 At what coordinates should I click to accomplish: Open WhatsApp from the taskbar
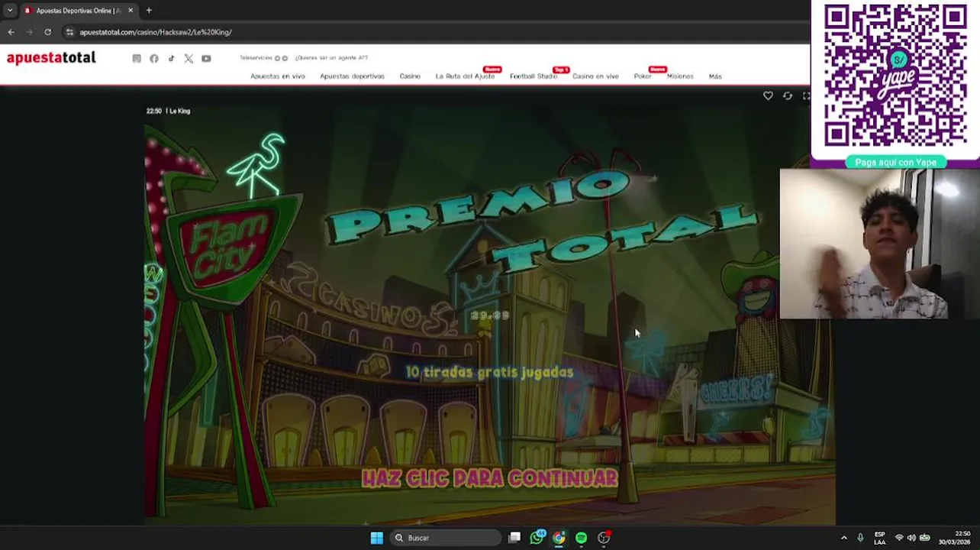coord(537,538)
